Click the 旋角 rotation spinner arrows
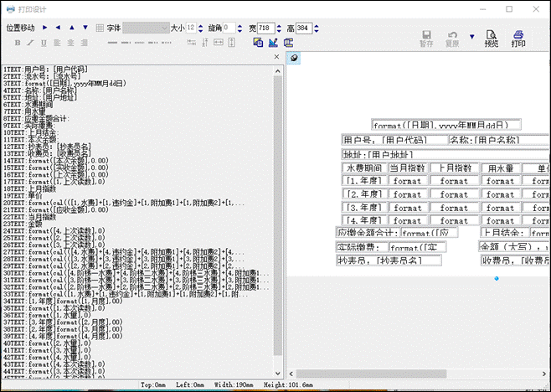 [x=239, y=28]
